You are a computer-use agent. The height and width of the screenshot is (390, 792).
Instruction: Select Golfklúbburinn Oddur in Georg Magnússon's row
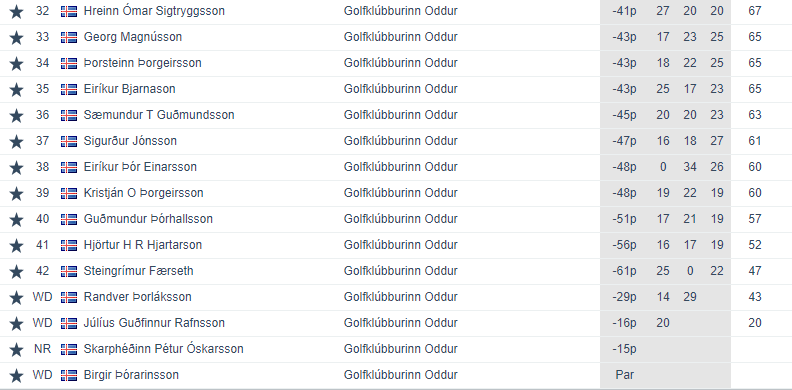(401, 37)
